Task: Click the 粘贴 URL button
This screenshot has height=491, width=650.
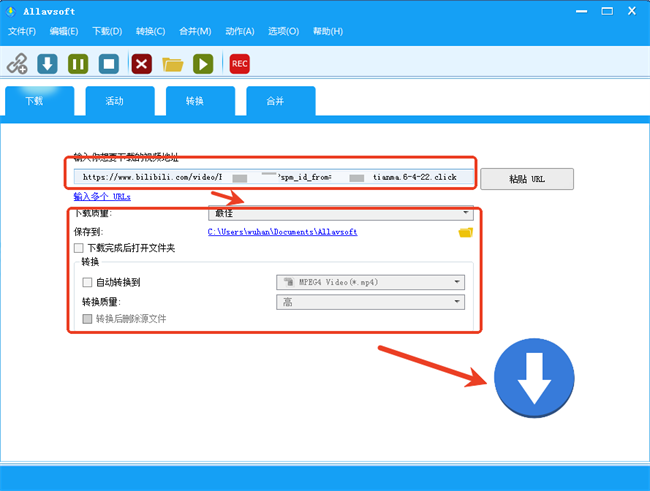Action: click(x=527, y=179)
